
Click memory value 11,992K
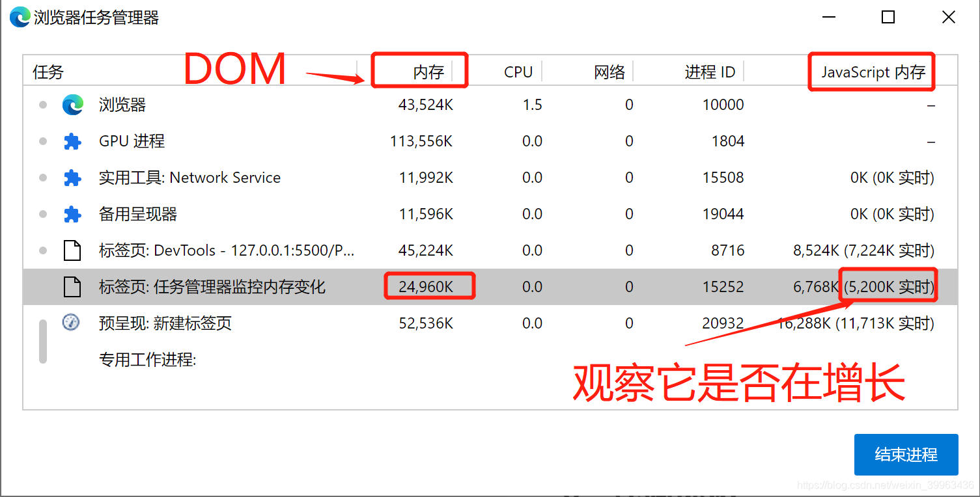point(426,178)
